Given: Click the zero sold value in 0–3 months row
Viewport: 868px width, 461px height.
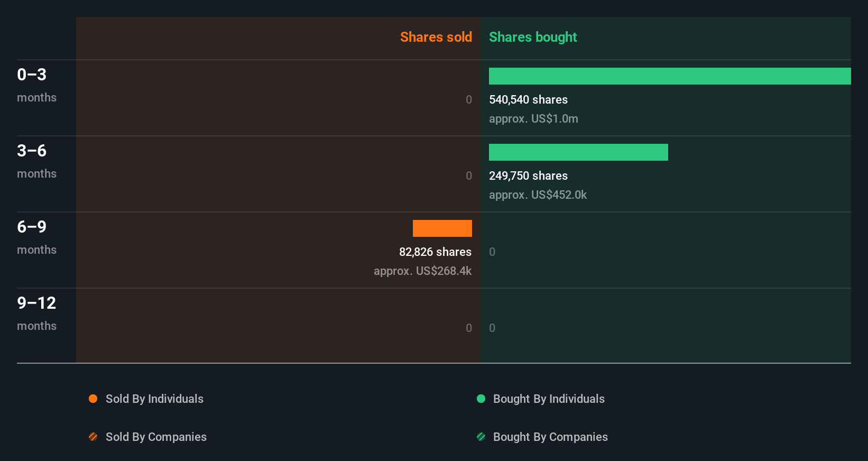Looking at the screenshot, I should click(469, 99).
